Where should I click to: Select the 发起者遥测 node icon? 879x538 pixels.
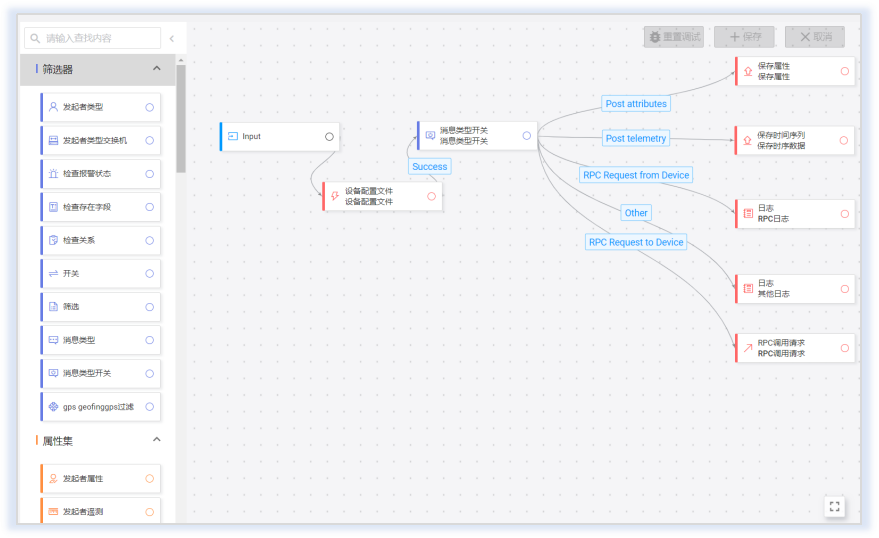tap(53, 512)
